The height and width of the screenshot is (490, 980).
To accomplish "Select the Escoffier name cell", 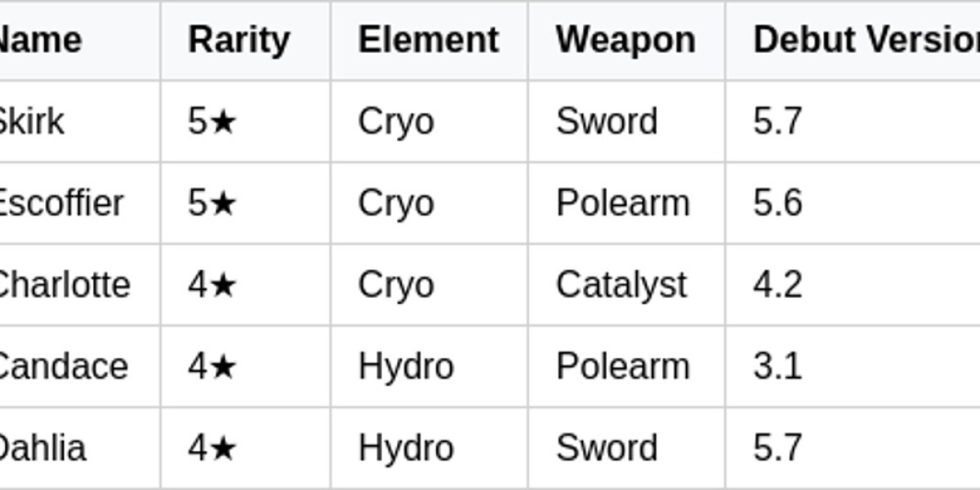I will (x=60, y=203).
